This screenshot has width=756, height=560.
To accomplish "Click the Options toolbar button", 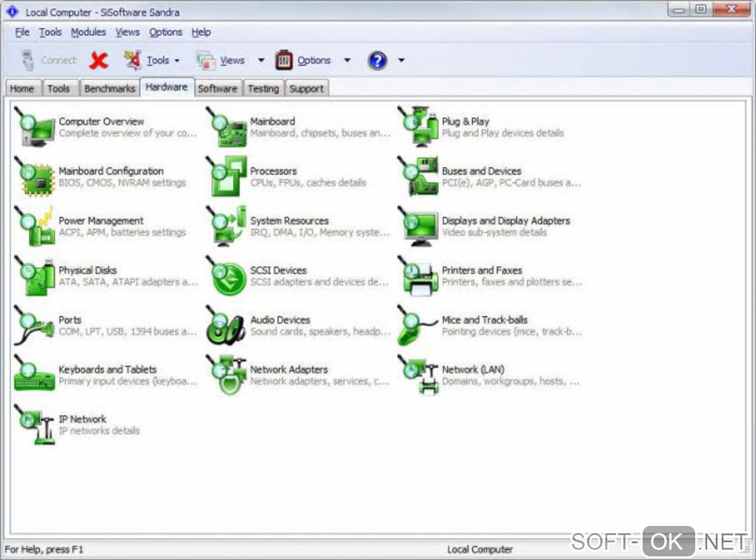I will (303, 60).
